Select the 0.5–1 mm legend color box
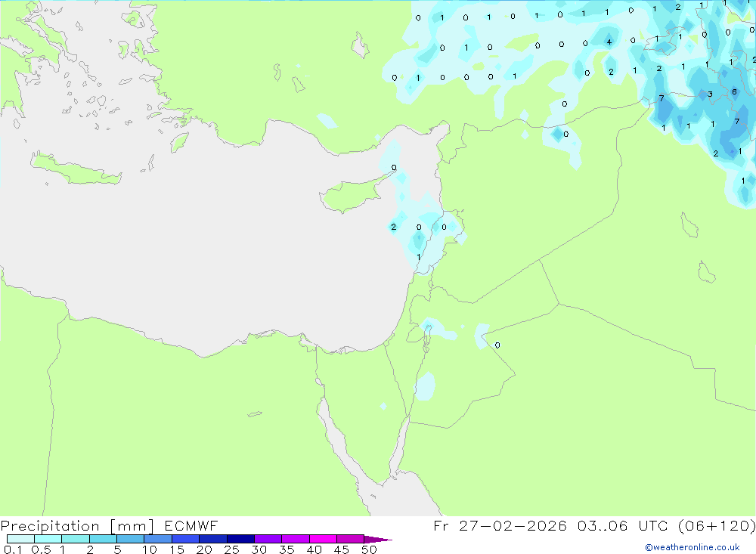The image size is (756, 554). pos(48,539)
